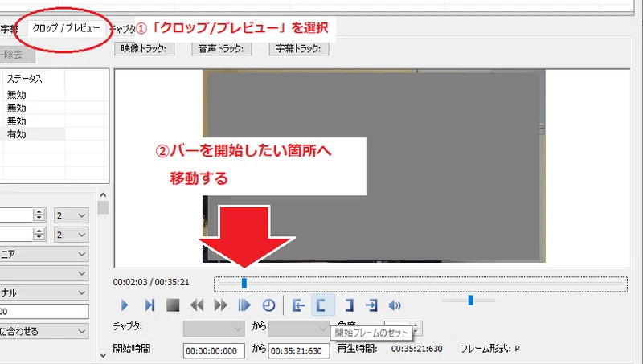Click the text field above に合わせる

tap(44, 312)
